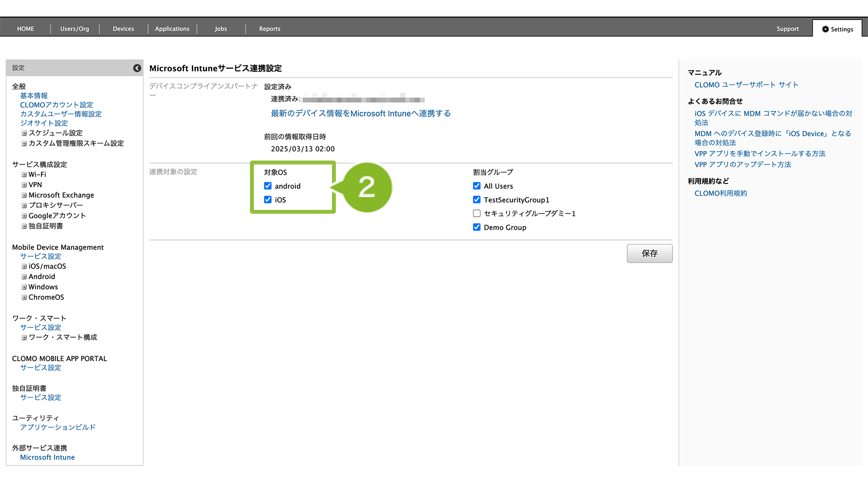Uncheck the android OS checkbox

268,186
